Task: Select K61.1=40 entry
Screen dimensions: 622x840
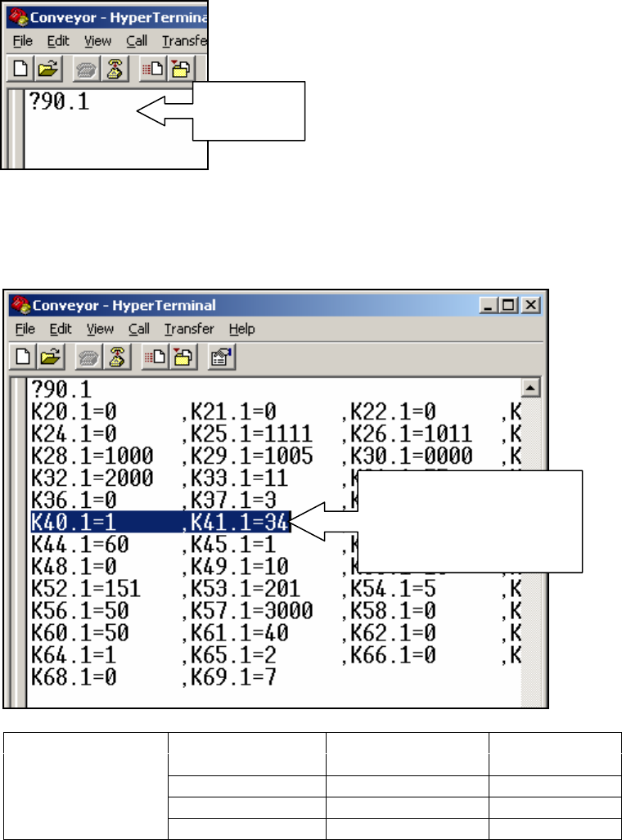Action: [240, 633]
